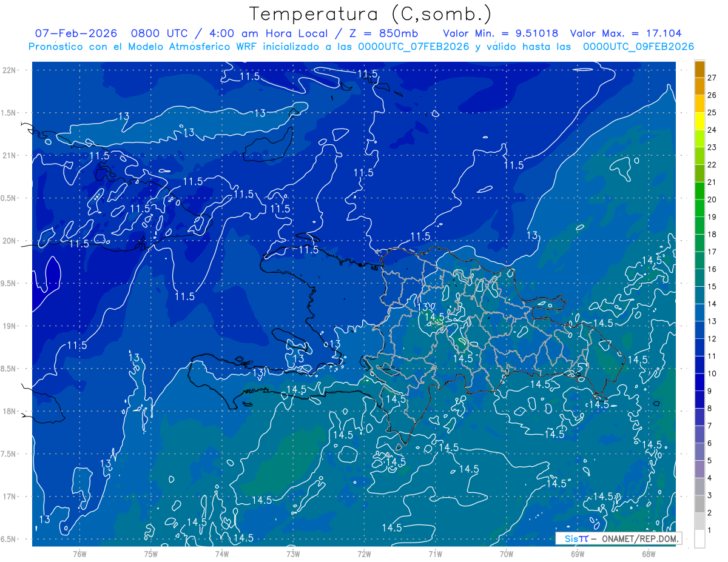Click the white swatch below 1 on scale

coord(699,539)
